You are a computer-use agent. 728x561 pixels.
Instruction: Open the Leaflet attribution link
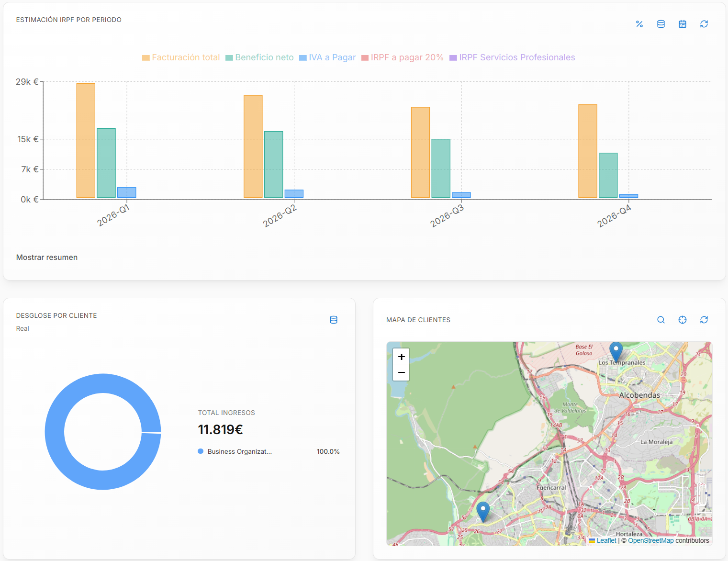click(x=606, y=540)
